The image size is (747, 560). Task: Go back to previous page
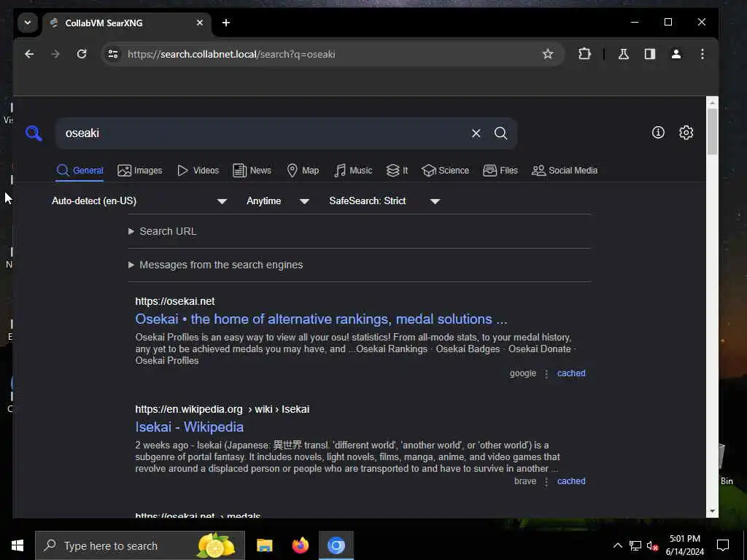pos(29,54)
